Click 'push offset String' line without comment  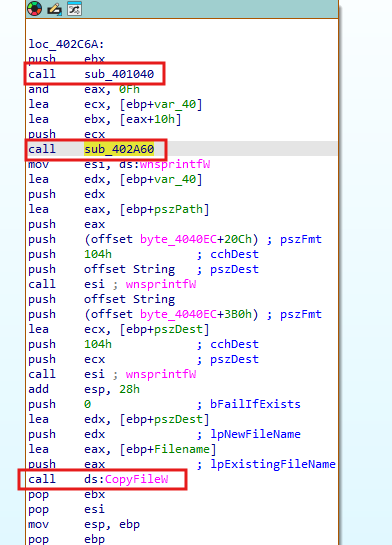coord(102,299)
